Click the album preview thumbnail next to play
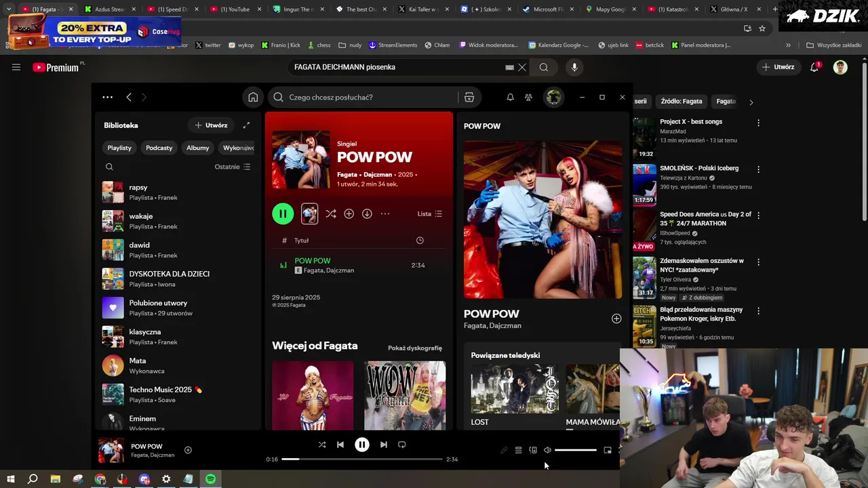868x488 pixels. click(309, 213)
